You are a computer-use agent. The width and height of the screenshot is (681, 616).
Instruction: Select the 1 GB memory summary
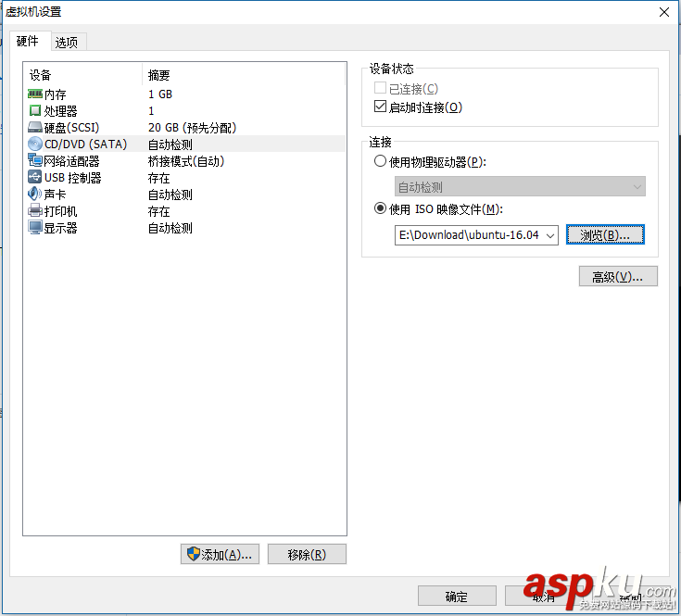[160, 94]
